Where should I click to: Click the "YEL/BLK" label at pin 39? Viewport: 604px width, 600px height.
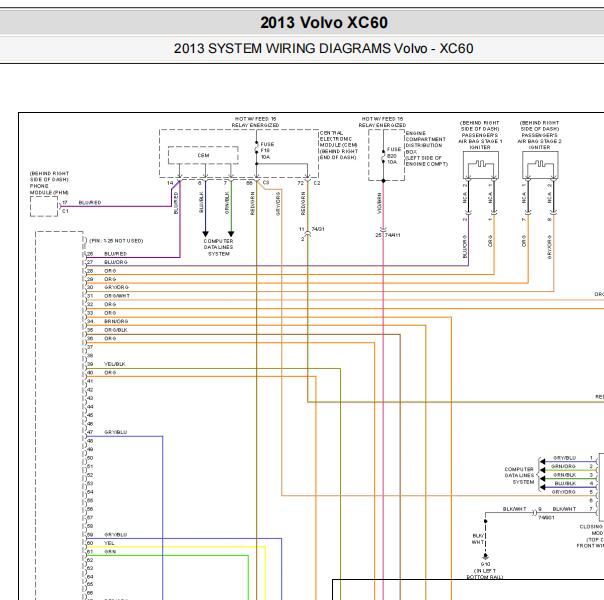tap(114, 364)
